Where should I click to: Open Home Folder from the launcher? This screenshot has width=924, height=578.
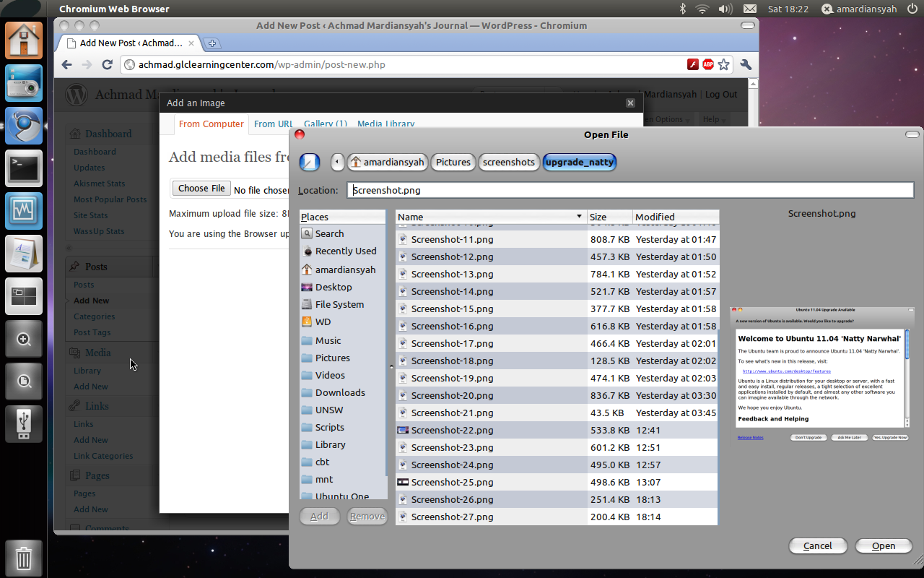(25, 40)
